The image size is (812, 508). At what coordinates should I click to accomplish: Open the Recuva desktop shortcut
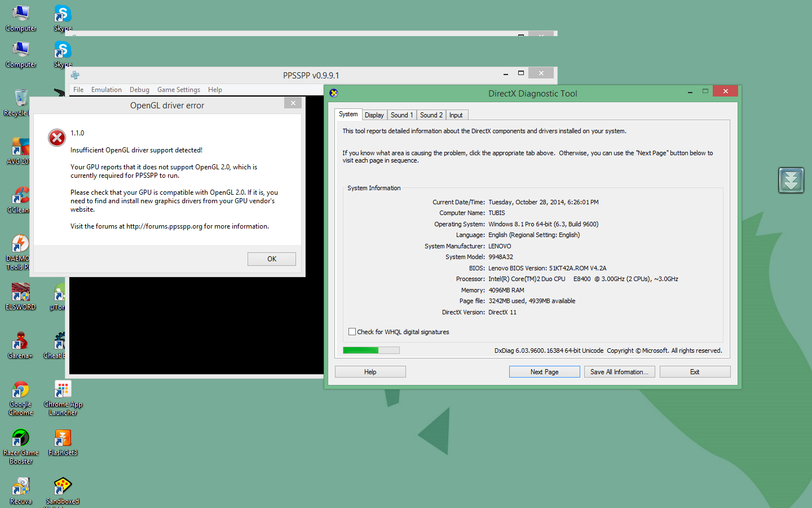[x=21, y=487]
